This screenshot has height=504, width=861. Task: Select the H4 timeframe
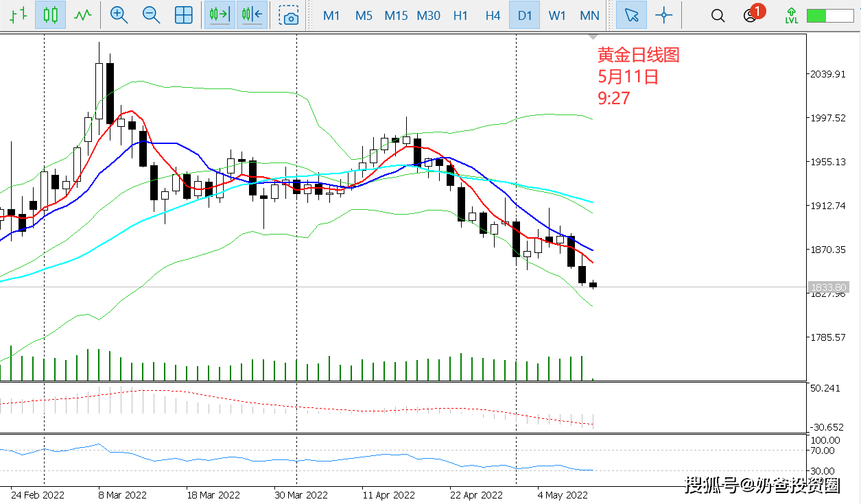pos(493,15)
